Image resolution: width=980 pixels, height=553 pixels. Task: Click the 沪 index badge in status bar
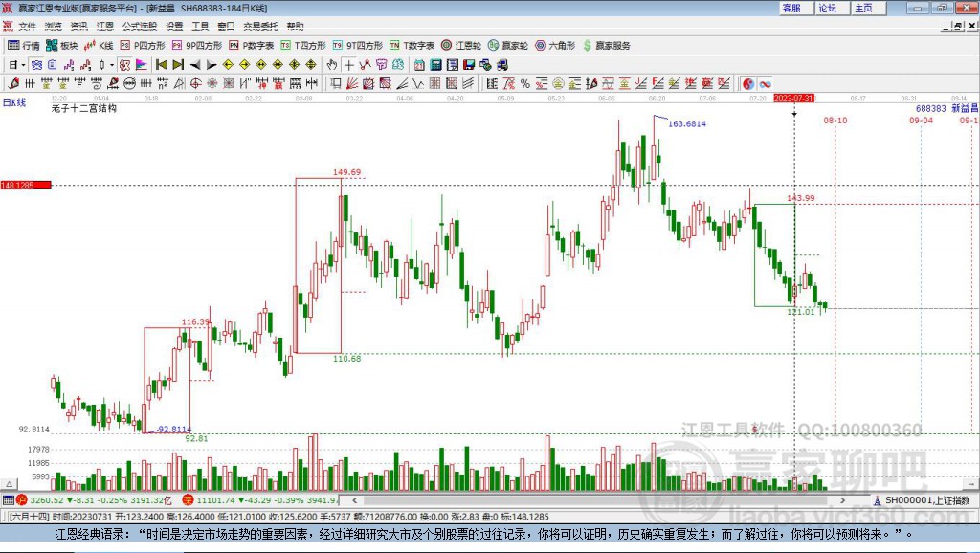pos(22,500)
